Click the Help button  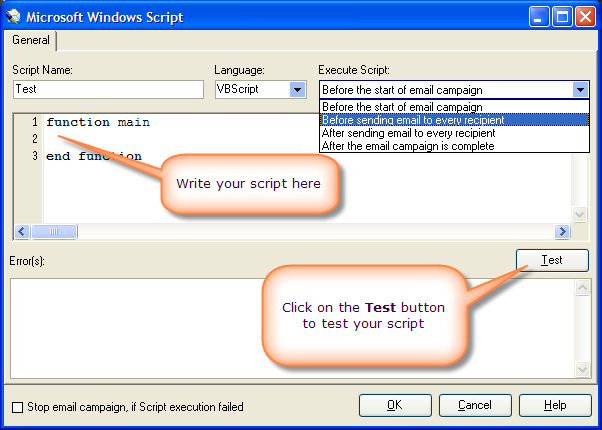coord(555,405)
